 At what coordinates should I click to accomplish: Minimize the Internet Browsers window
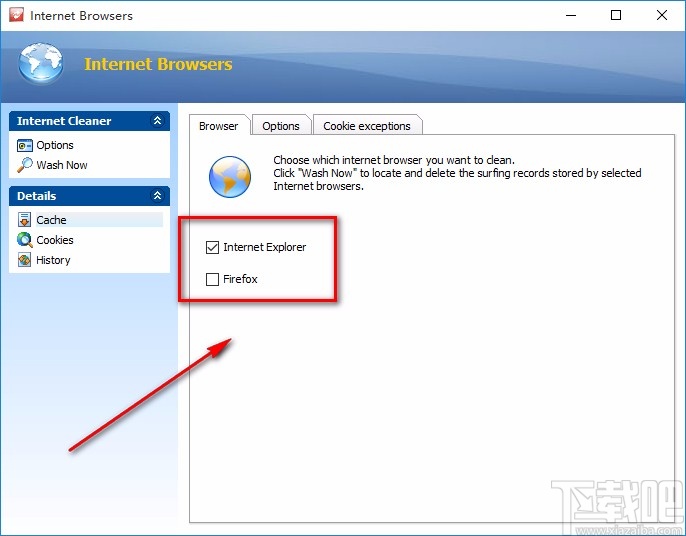570,15
